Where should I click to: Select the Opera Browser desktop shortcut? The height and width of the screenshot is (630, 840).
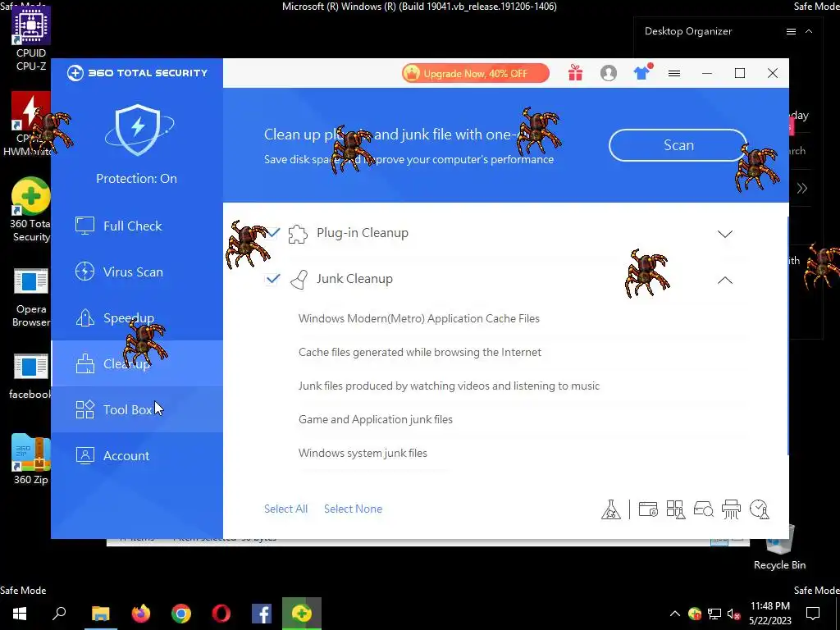(31, 298)
